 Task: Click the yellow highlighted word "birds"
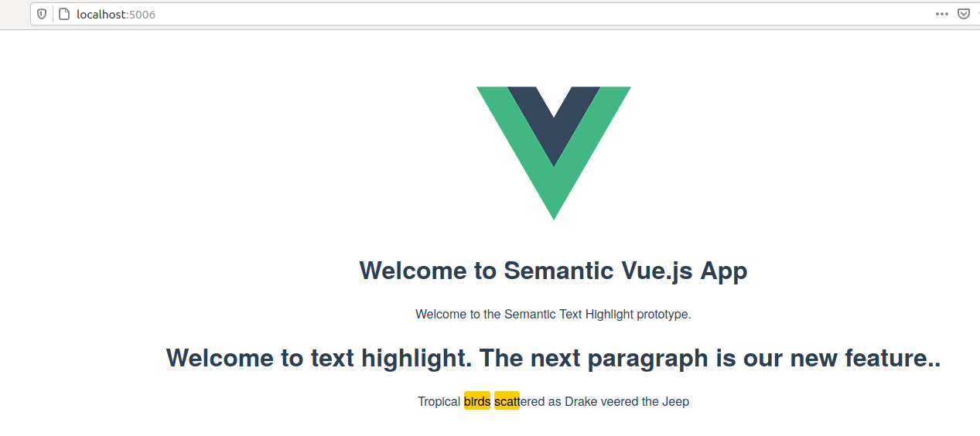click(x=477, y=401)
